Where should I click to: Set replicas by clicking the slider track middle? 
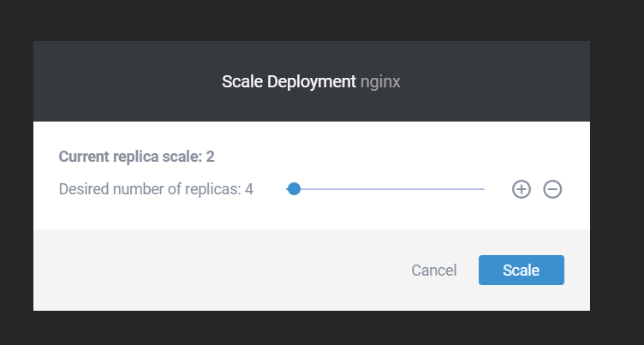(x=385, y=189)
